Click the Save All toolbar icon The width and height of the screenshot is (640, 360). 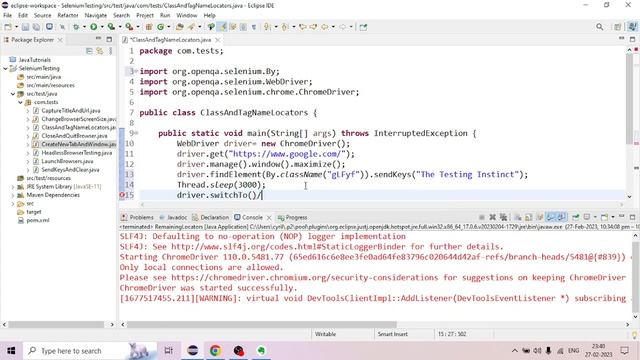(x=36, y=27)
